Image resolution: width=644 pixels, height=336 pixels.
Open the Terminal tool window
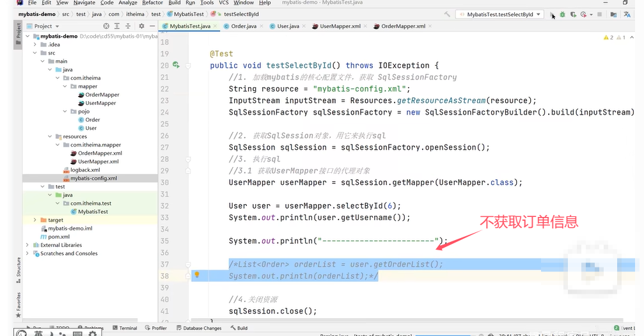[x=125, y=328]
